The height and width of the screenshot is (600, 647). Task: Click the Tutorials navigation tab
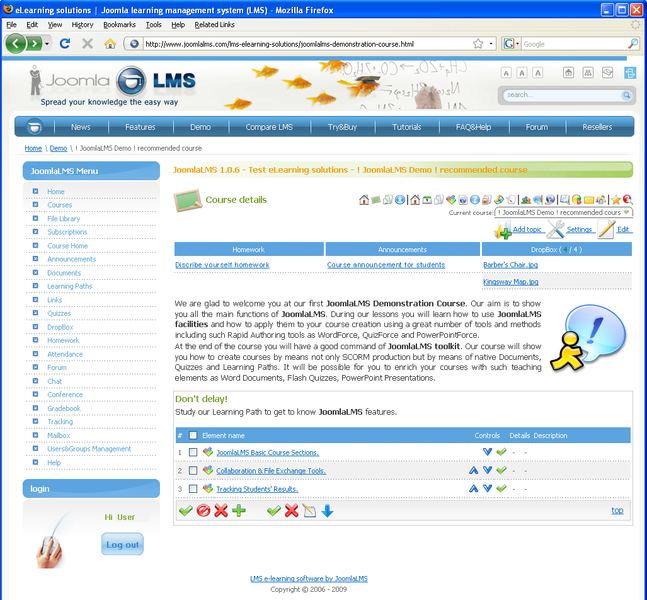pyautogui.click(x=406, y=127)
